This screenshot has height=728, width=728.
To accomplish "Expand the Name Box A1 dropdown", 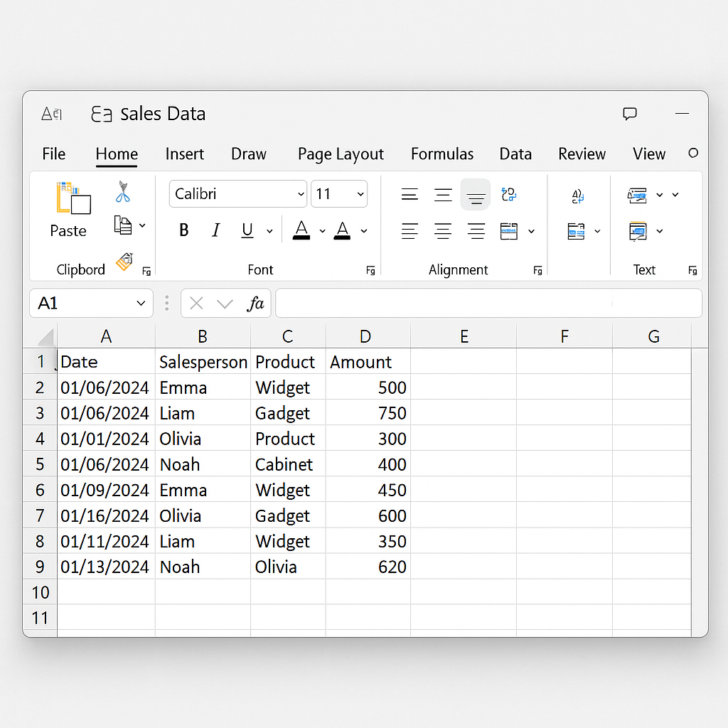I will 140,304.
